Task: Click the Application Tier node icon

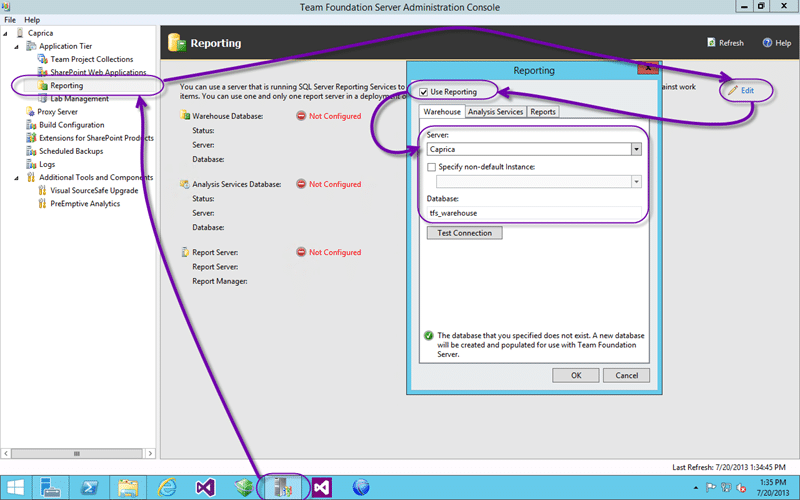Action: point(31,46)
